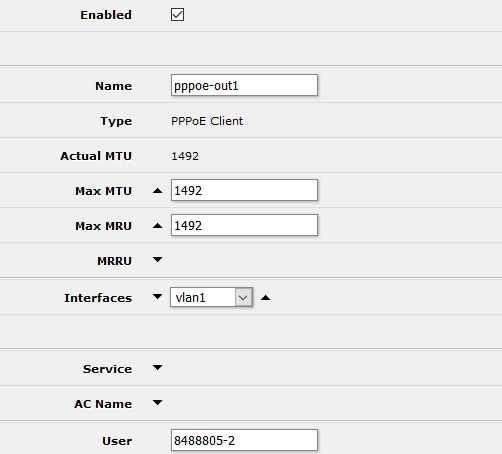This screenshot has width=502, height=454.
Task: Select the Actual MTU value 1492
Action: (185, 156)
